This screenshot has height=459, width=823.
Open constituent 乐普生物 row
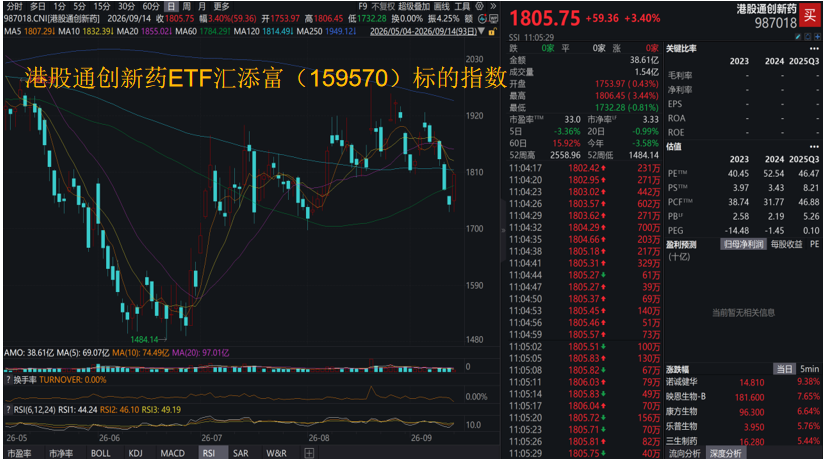(743, 426)
